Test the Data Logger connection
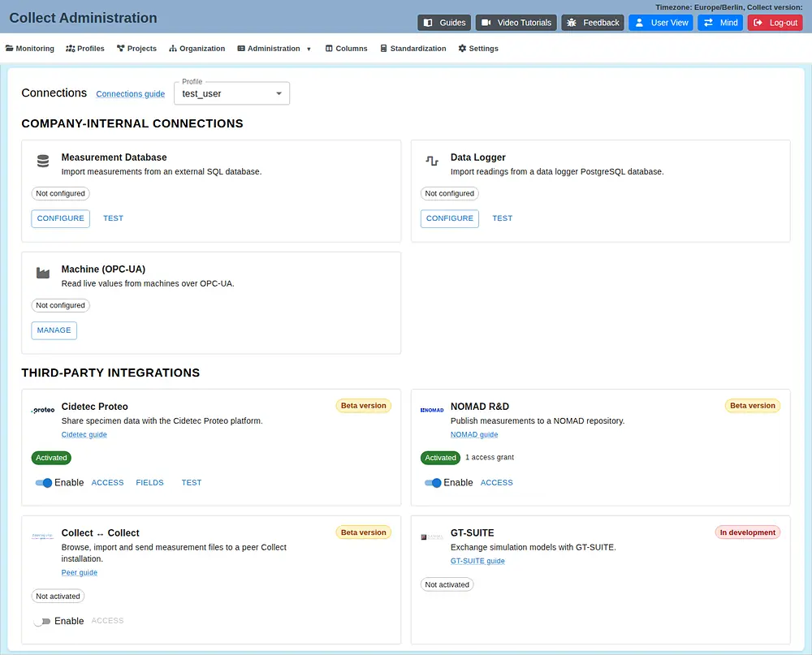This screenshot has width=812, height=655. click(503, 218)
